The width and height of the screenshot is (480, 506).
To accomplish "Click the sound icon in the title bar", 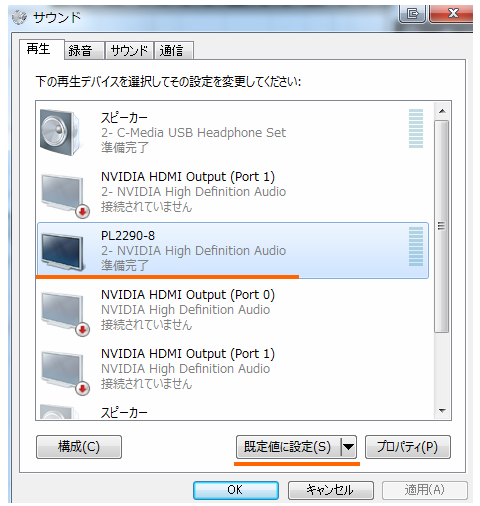I will pyautogui.click(x=19, y=17).
